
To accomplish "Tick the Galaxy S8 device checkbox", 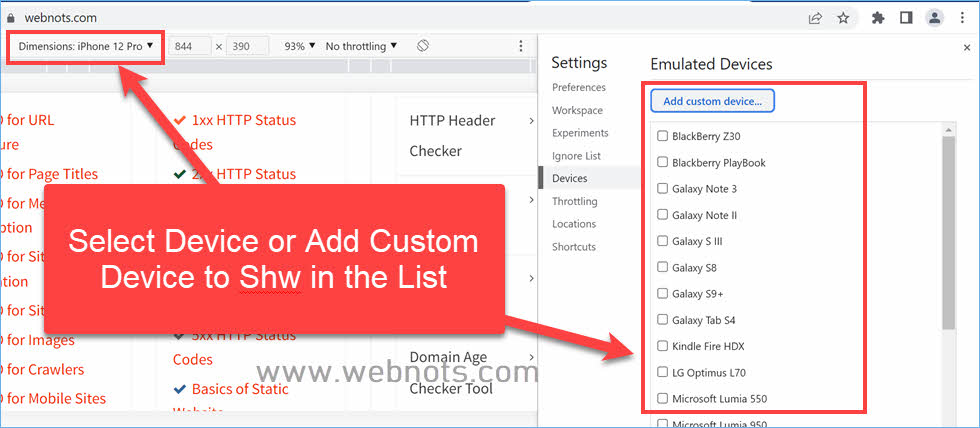I will coord(662,268).
